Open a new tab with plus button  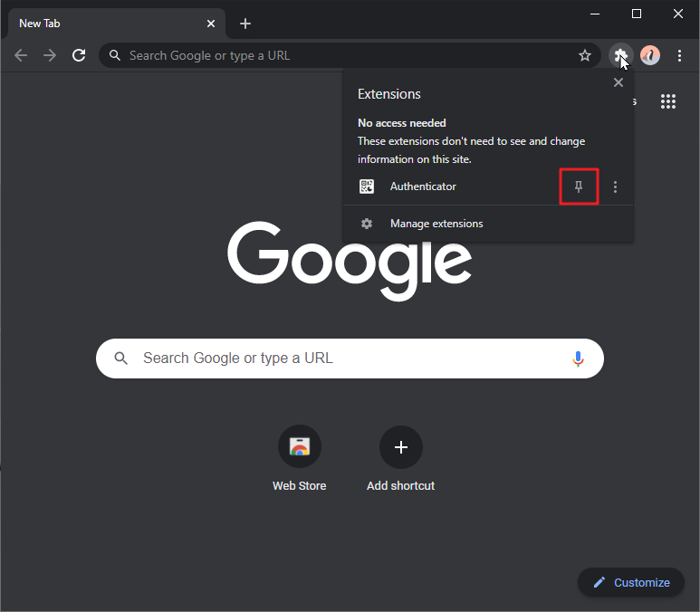[x=245, y=24]
